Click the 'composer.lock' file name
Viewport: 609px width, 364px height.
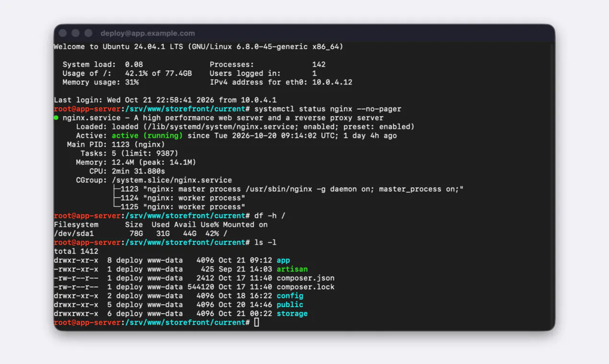[x=306, y=287]
